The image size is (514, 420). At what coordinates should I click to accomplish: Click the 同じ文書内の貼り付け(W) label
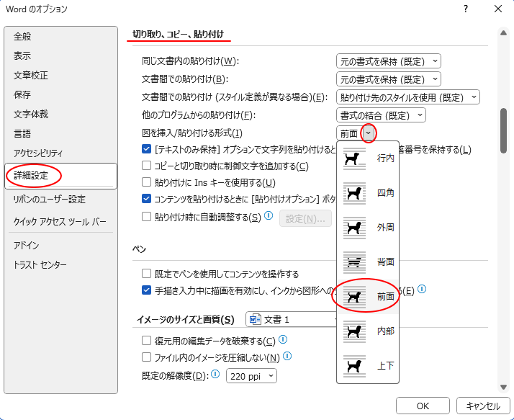pos(191,61)
